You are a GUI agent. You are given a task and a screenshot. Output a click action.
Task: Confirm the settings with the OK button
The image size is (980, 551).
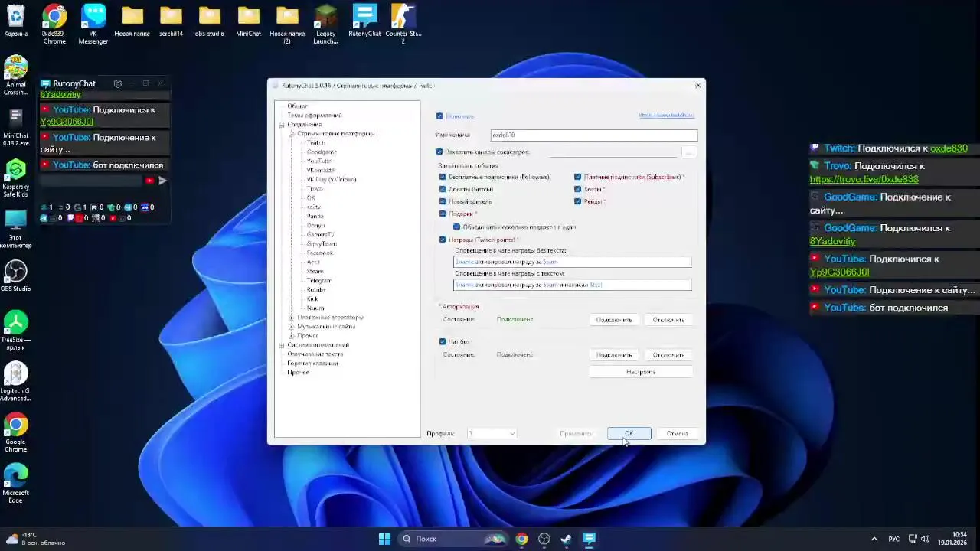[629, 434]
